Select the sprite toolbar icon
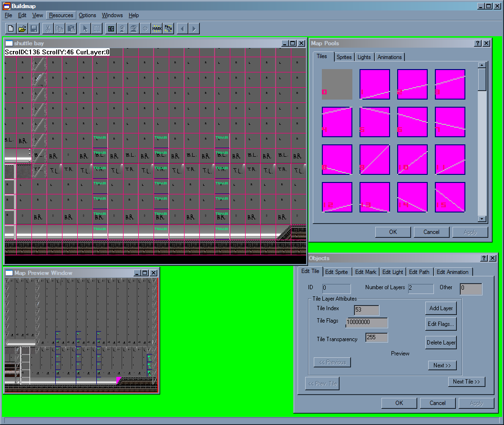 tap(123, 29)
